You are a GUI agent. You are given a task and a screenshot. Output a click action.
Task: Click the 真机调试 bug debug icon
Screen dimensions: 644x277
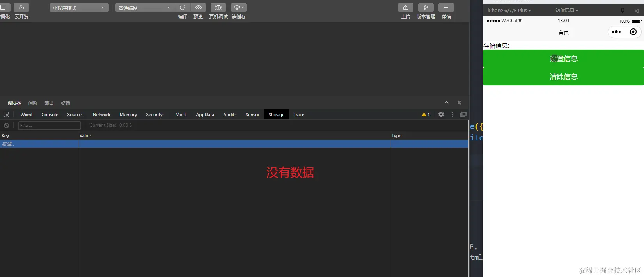click(218, 7)
